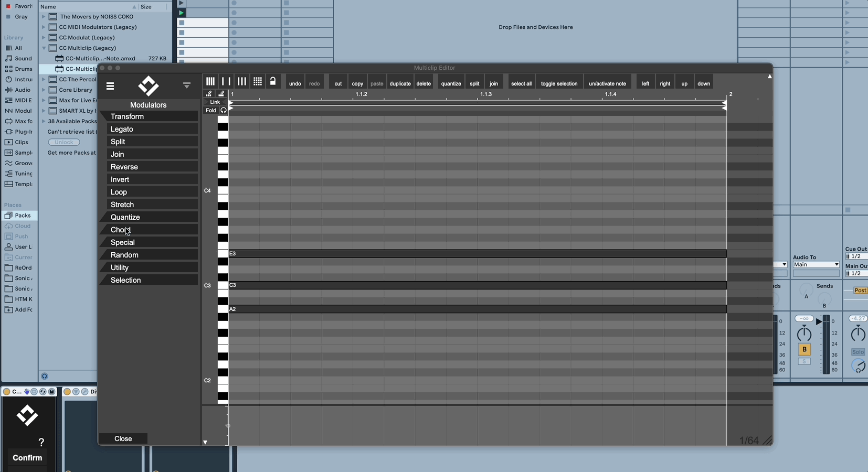Open the Cue Out 1/2 dropdown

(x=856, y=256)
